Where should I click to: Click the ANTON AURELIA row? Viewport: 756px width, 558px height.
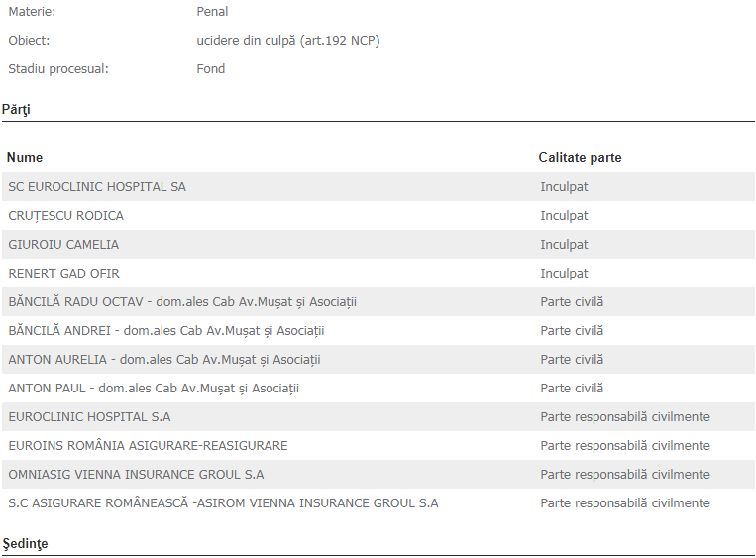164,360
